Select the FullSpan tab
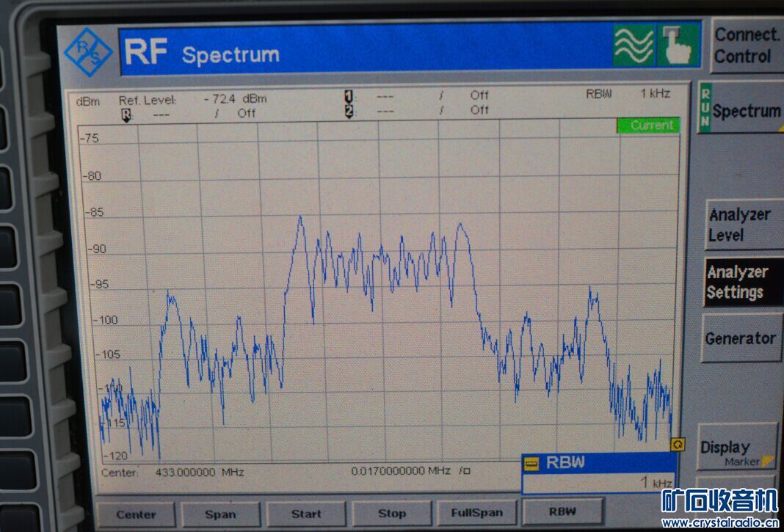784x532 pixels. tap(477, 512)
